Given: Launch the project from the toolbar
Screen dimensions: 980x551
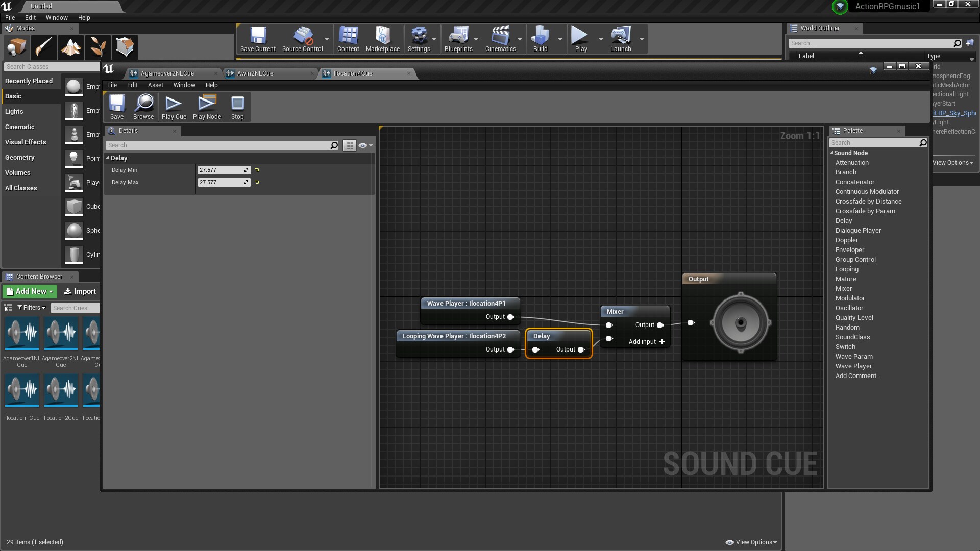Looking at the screenshot, I should 621,38.
